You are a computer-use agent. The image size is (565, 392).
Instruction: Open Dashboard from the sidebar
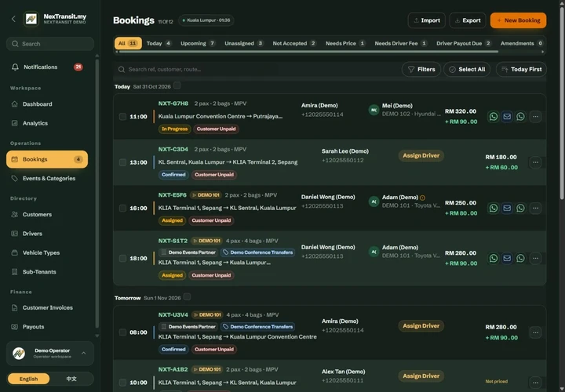click(x=47, y=104)
